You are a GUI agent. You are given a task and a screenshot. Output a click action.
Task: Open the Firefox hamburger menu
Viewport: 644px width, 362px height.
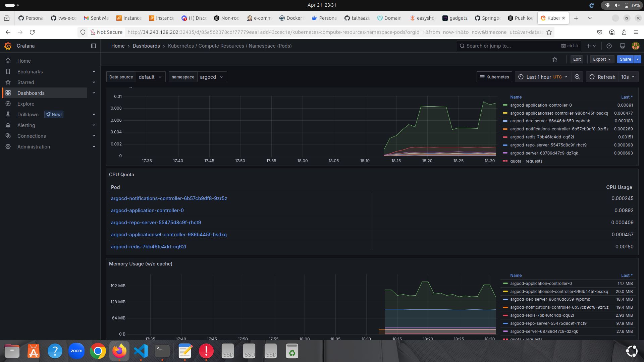[636, 32]
